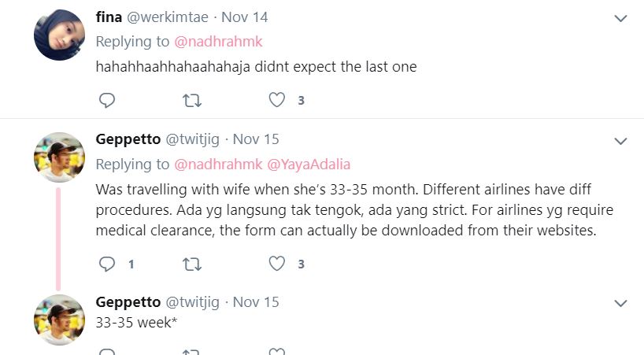Screen dimensions: 644x355
Task: Expand options chevron on Geppetto's first tweet
Action: pyautogui.click(x=620, y=141)
